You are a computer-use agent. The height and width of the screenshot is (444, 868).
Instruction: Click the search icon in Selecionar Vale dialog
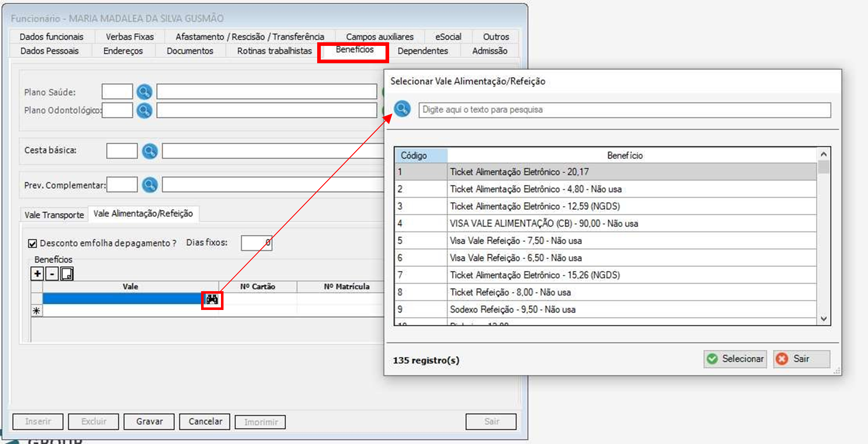pyautogui.click(x=402, y=109)
